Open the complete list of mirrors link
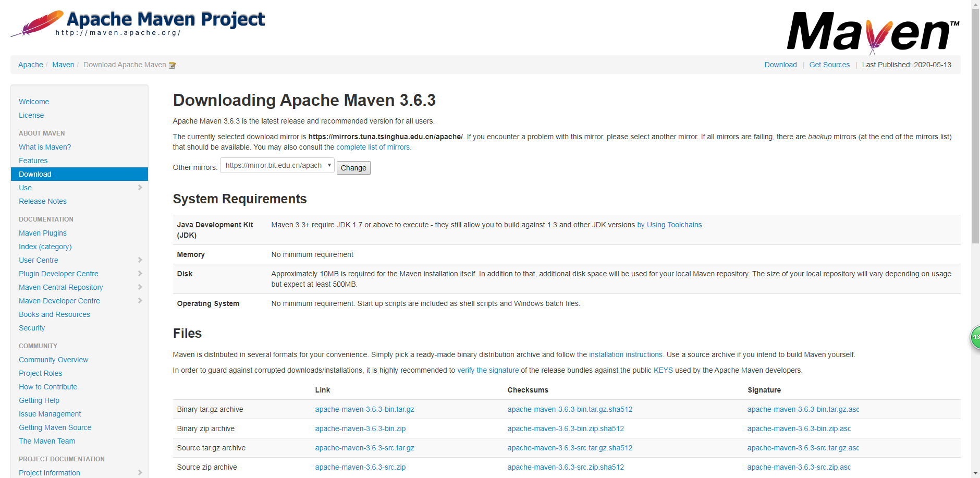The height and width of the screenshot is (478, 980). [374, 147]
